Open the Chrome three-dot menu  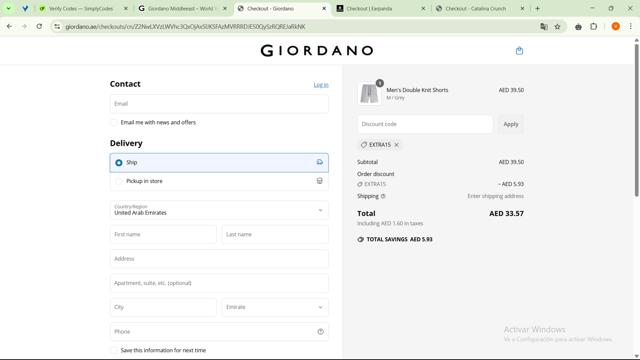[x=631, y=27]
